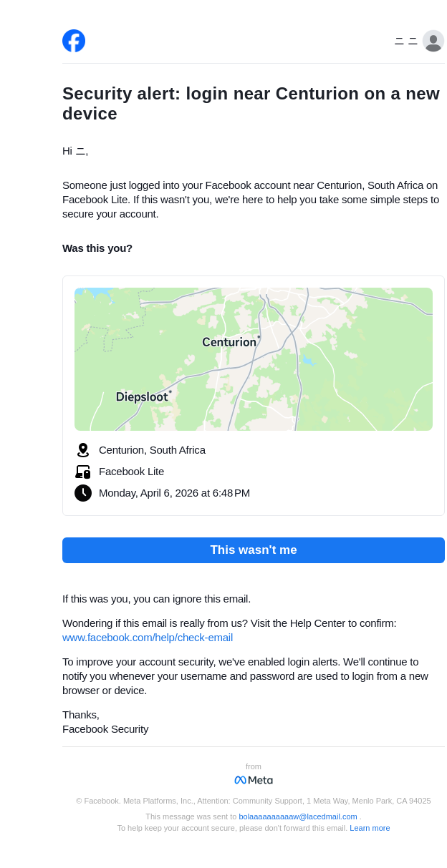Click the location pin icon
447x868 pixels.
tap(83, 450)
